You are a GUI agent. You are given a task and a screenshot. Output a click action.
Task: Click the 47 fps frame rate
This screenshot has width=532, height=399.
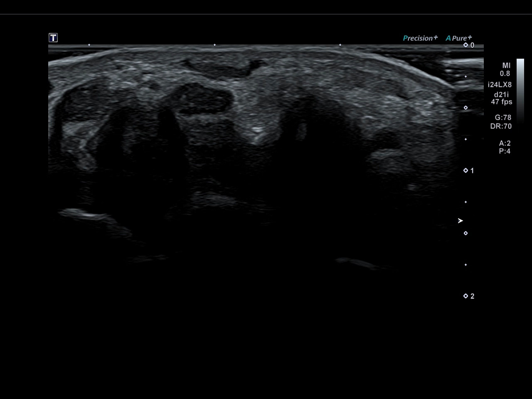pyautogui.click(x=502, y=102)
